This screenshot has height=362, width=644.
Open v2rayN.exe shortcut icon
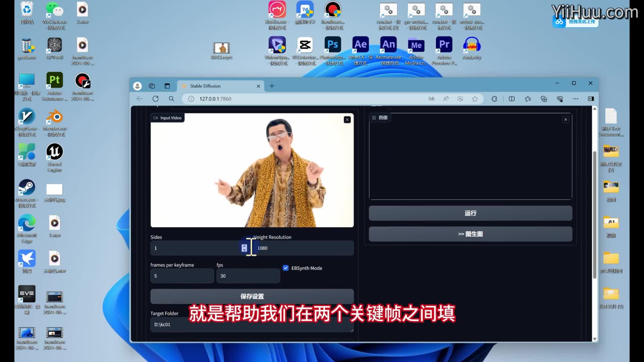(27, 122)
